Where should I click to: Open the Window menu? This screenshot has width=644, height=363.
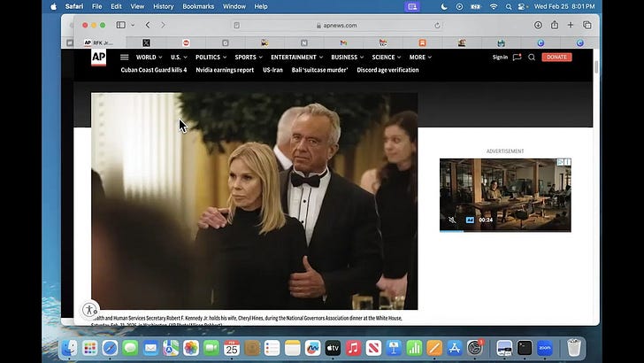(234, 6)
